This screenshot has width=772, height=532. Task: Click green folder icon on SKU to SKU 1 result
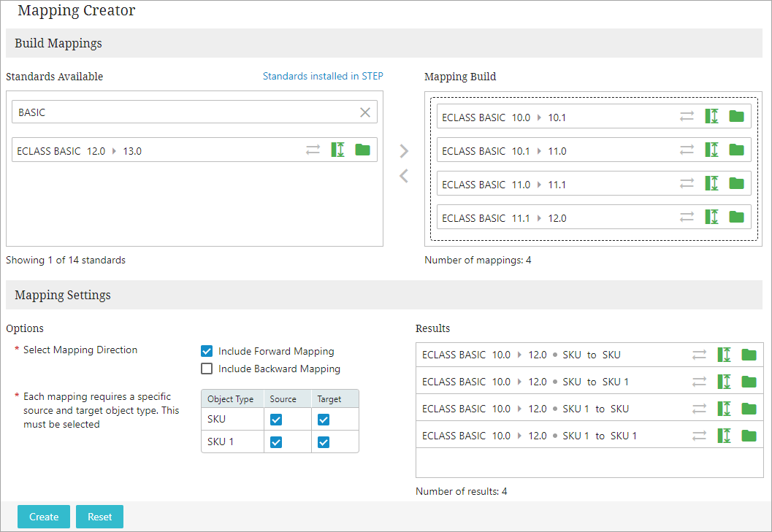pyautogui.click(x=749, y=382)
